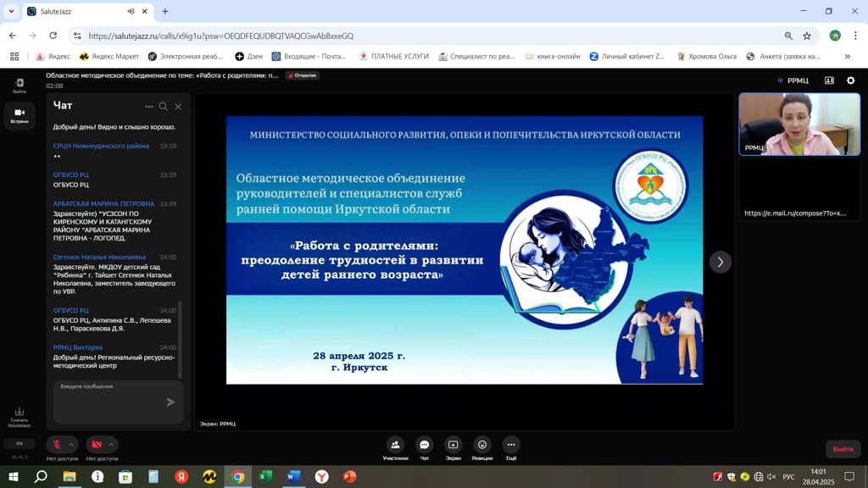Open meeting settings gear icon
The image size is (868, 488).
(850, 80)
